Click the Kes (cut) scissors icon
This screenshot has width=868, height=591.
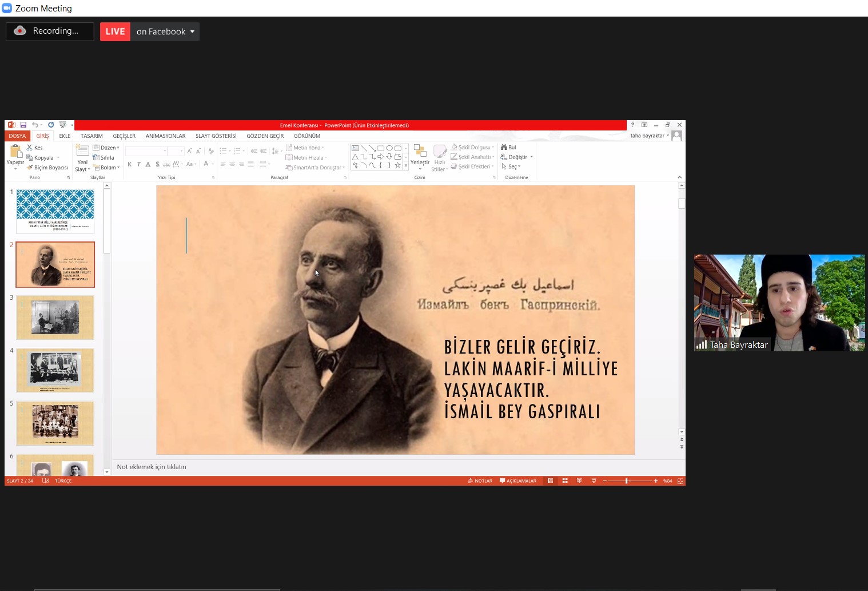click(x=30, y=148)
